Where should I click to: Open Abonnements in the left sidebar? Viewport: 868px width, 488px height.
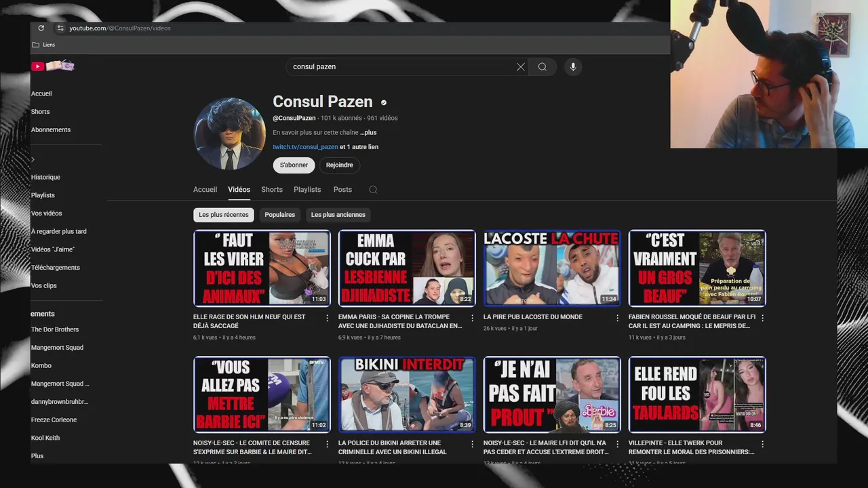pyautogui.click(x=51, y=130)
